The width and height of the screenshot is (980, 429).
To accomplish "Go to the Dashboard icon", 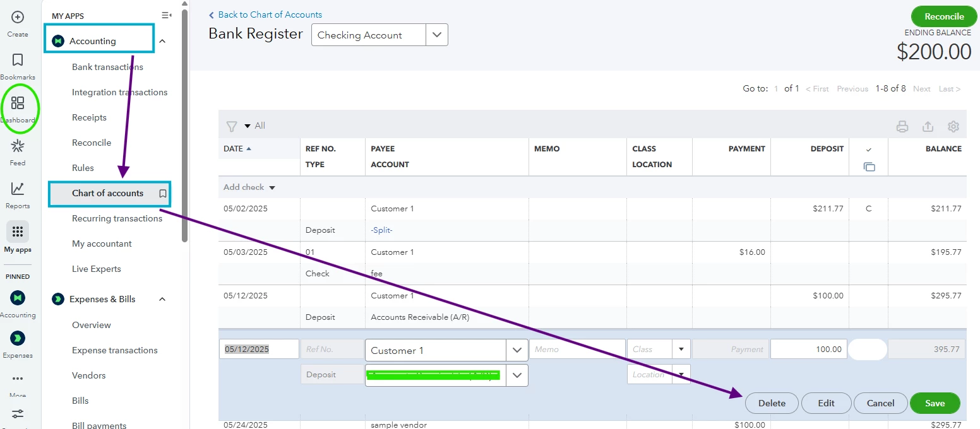I will (x=18, y=103).
